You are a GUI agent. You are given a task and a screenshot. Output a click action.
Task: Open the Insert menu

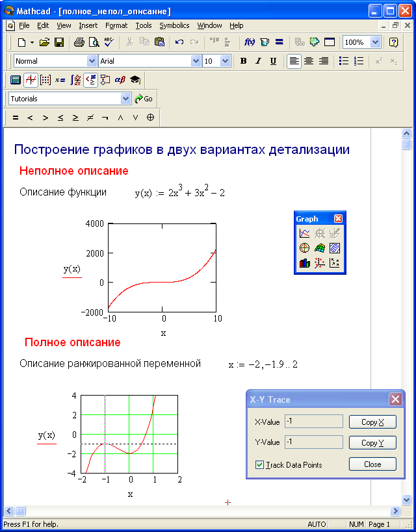pyautogui.click(x=88, y=25)
